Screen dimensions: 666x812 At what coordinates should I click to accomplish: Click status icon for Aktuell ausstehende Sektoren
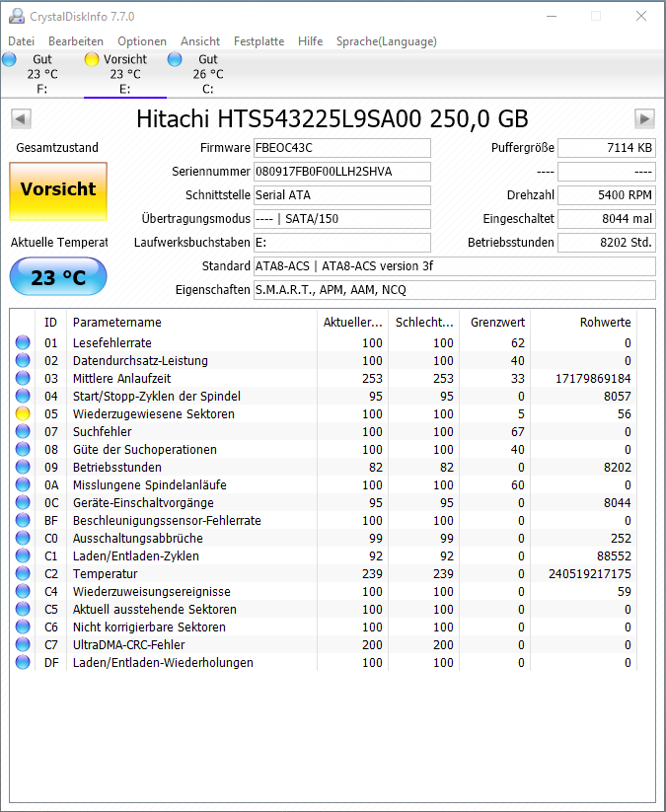pos(23,609)
